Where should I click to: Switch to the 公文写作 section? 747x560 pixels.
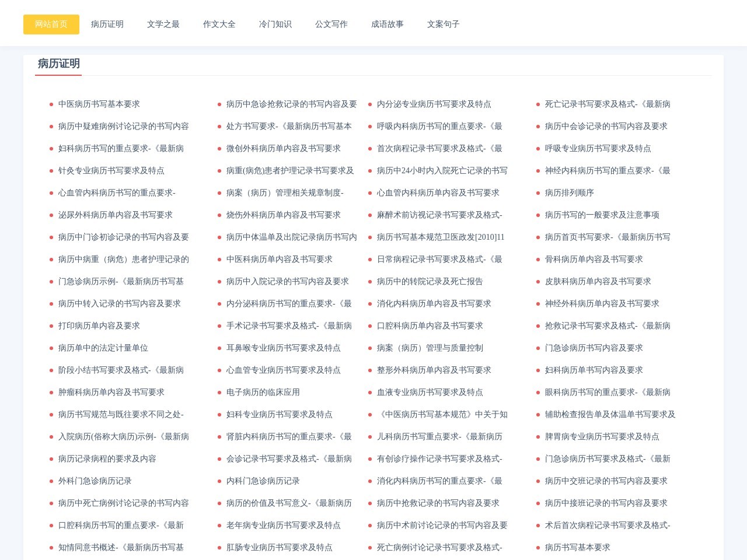(331, 24)
